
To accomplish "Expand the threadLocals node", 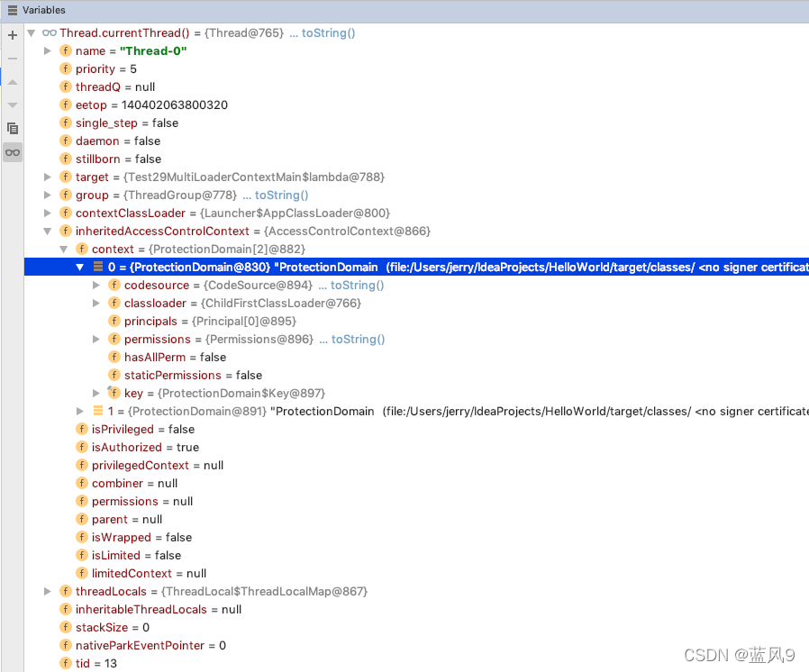I will coord(47,591).
